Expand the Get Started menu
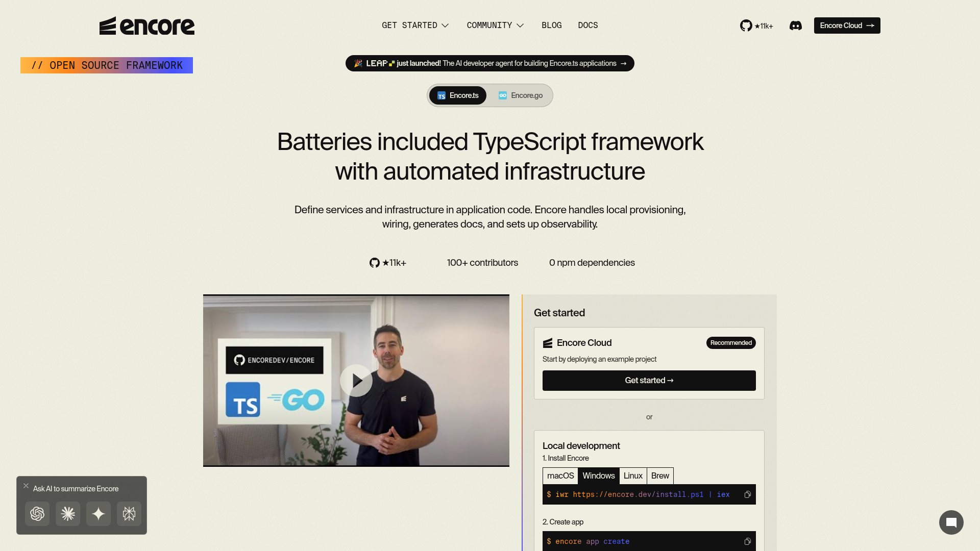The width and height of the screenshot is (980, 551). point(415,26)
